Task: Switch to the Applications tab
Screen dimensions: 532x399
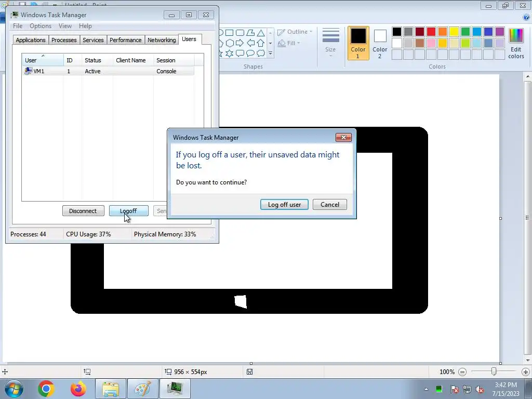Action: 31,40
